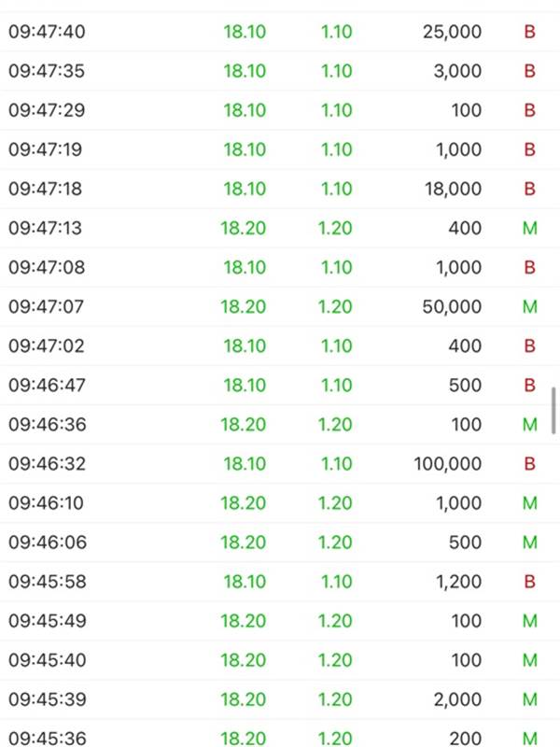This screenshot has width=560, height=747.
Task: Click the M marker for the 50,000 volume trade
Action: (x=529, y=307)
